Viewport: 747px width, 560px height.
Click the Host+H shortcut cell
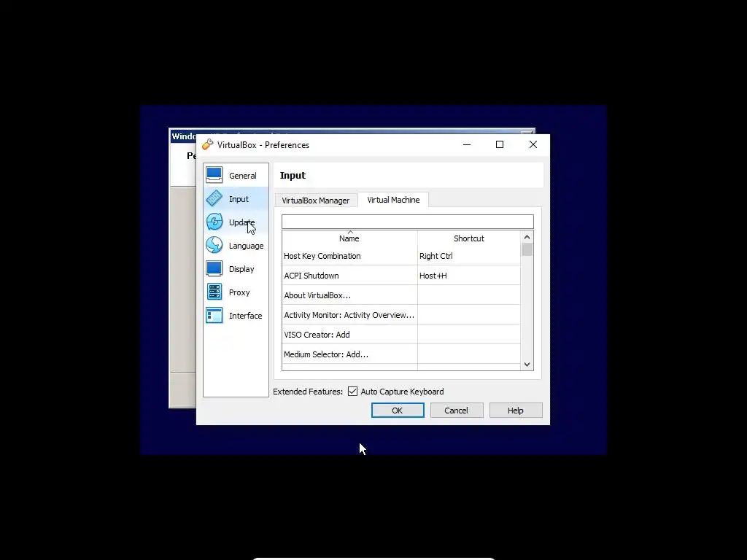[x=469, y=275]
